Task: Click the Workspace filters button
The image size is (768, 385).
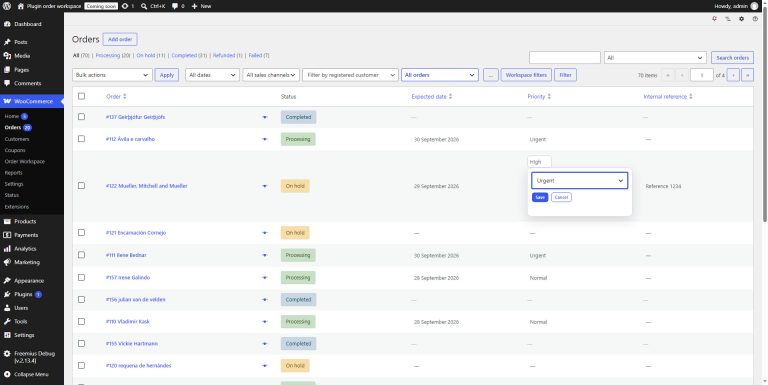Action: (526, 75)
